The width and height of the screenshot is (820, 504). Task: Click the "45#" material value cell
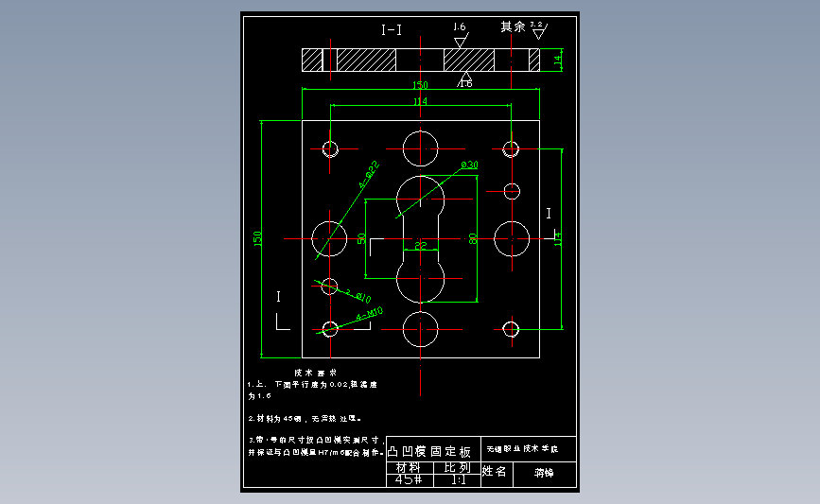[409, 480]
